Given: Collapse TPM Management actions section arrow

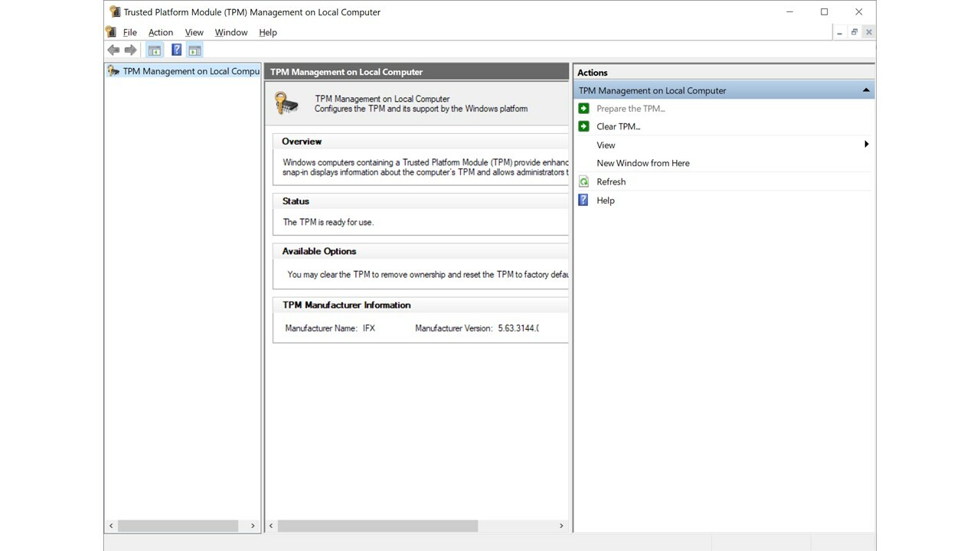Looking at the screenshot, I should point(866,90).
